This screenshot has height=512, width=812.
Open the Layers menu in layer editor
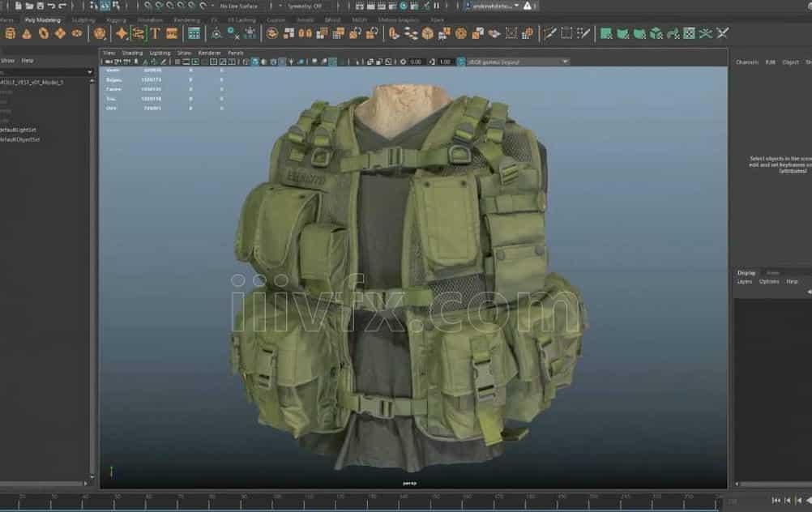744,282
